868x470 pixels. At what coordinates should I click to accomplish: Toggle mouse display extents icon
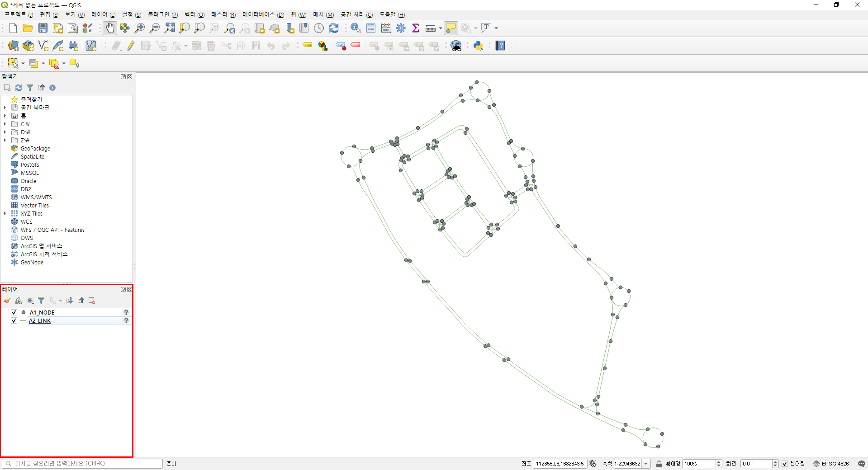point(593,464)
